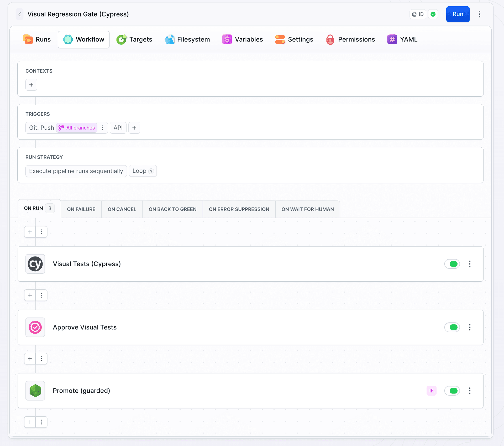Viewport: 504px width, 446px height.
Task: Copy the pipeline ID
Action: [418, 14]
